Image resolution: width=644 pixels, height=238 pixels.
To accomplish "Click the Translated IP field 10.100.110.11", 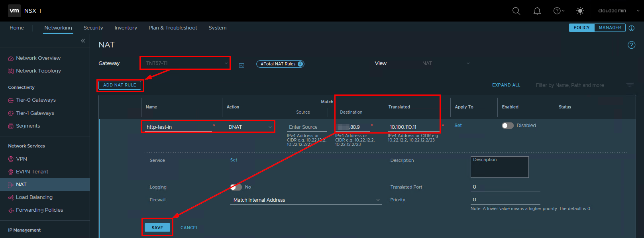I will pos(414,127).
